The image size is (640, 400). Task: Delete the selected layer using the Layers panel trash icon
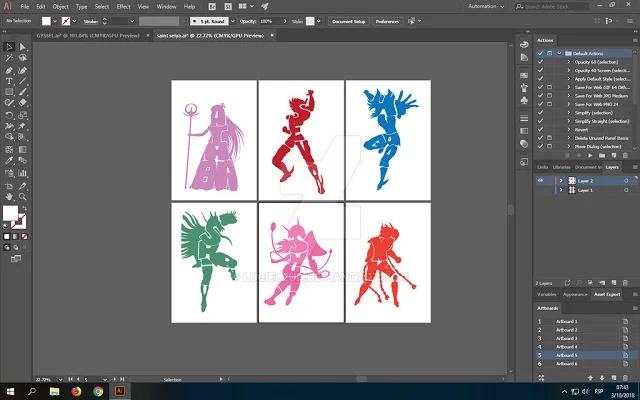pos(625,282)
